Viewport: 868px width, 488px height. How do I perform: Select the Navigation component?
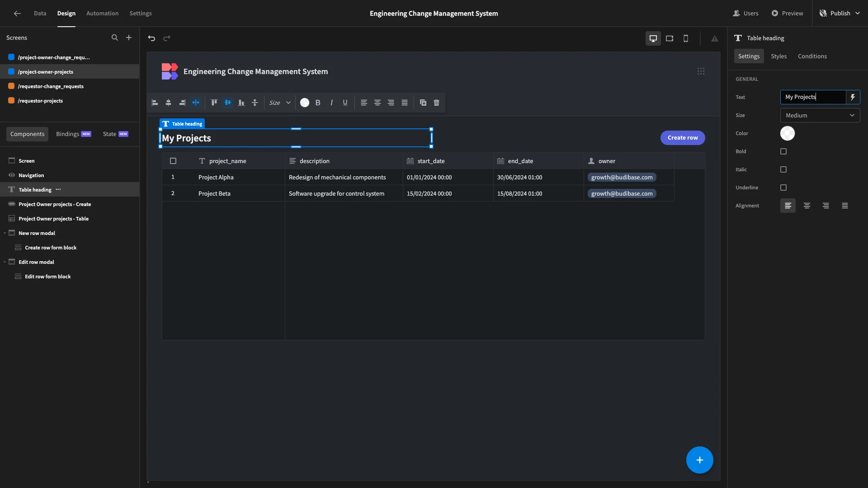tap(70, 175)
